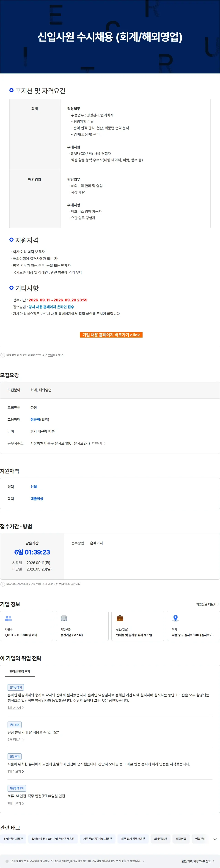The height and width of the screenshot is (868, 220).
Task: Click 기업정보 더보기 link
Action: 208,604
